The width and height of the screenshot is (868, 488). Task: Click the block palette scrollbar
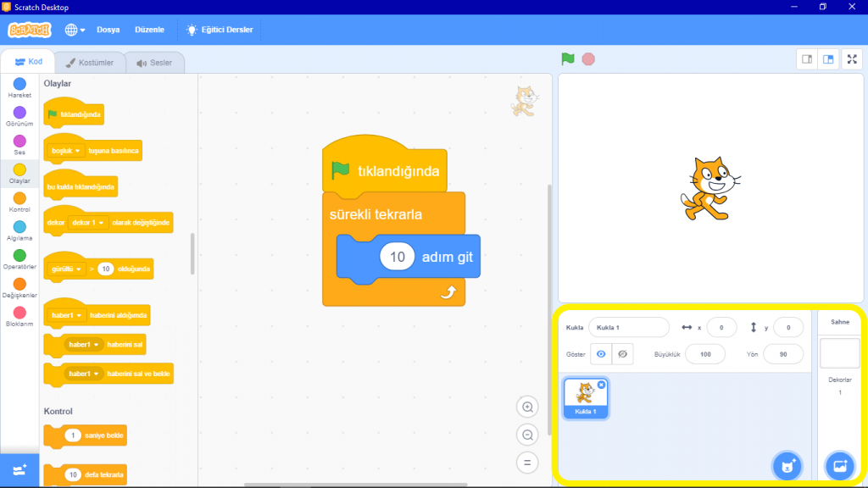[192, 253]
